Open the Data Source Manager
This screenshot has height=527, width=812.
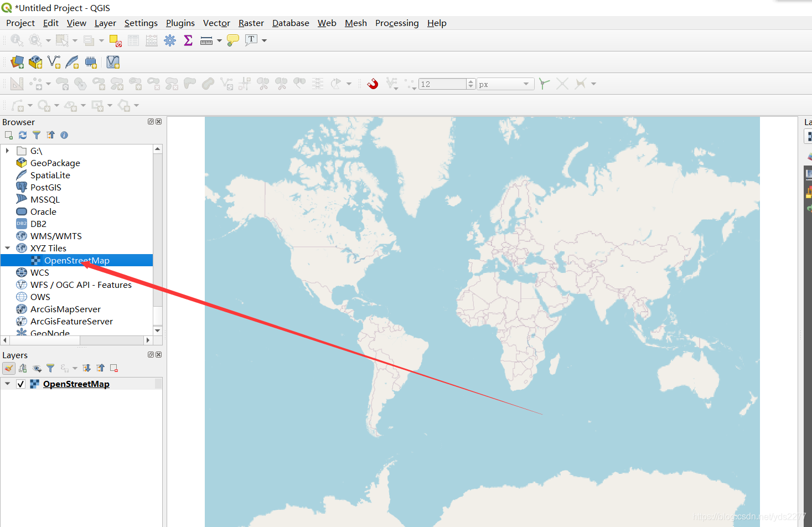coord(17,62)
